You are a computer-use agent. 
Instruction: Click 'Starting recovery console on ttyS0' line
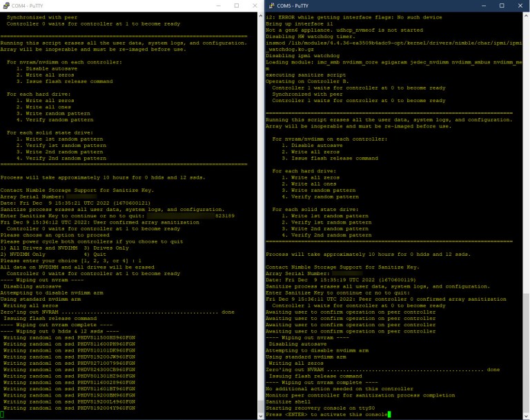pos(320,408)
